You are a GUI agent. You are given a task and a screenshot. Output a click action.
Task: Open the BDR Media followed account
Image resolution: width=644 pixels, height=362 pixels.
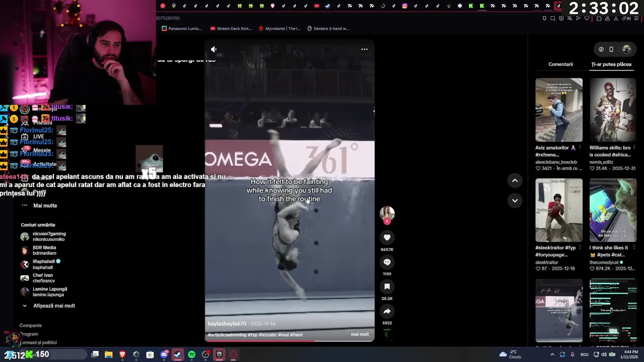39,250
